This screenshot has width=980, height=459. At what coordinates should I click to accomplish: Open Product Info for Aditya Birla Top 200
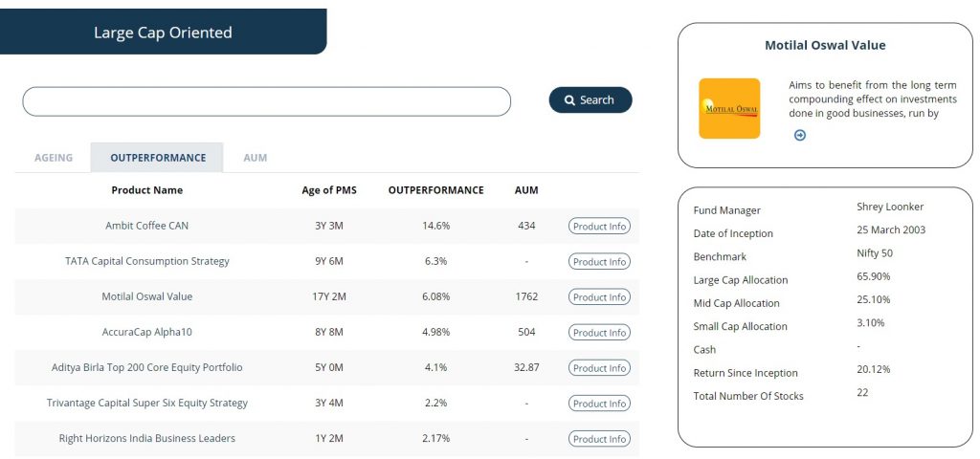point(599,368)
